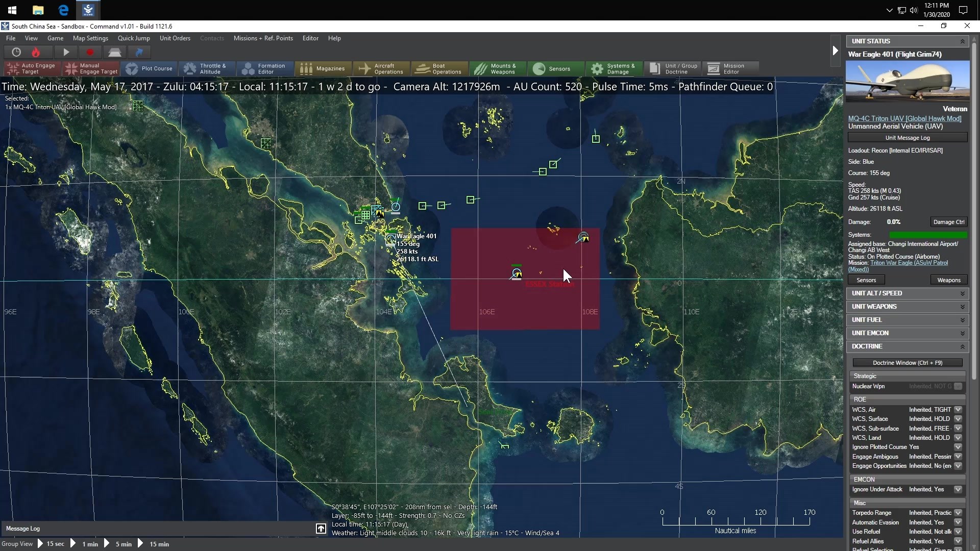The height and width of the screenshot is (551, 980).
Task: Click the red flame icon in toolbar
Action: point(36,52)
